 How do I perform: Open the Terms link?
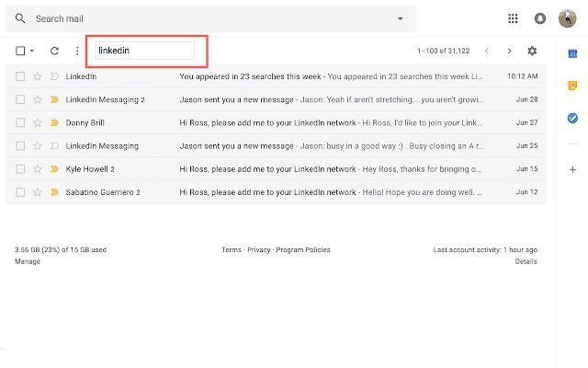[x=232, y=249]
